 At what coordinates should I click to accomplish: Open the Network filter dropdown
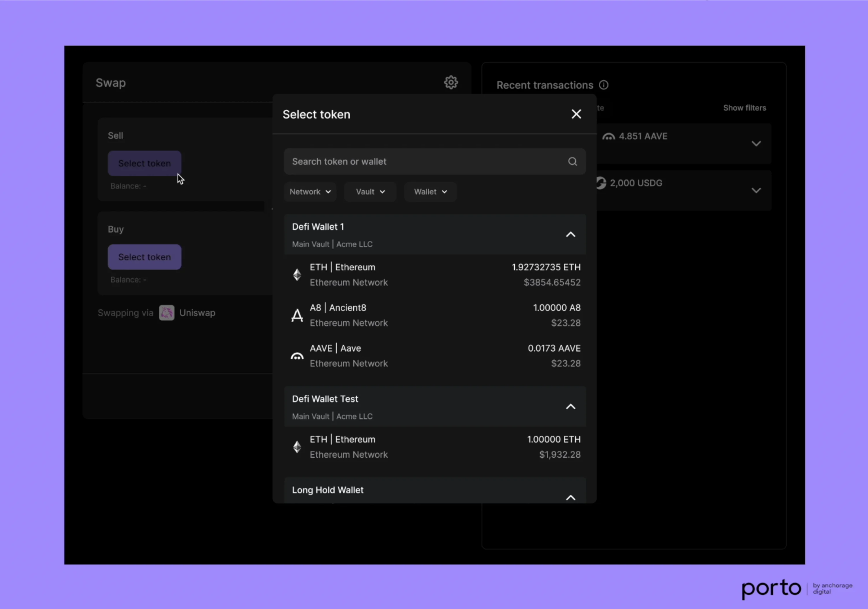pyautogui.click(x=310, y=192)
